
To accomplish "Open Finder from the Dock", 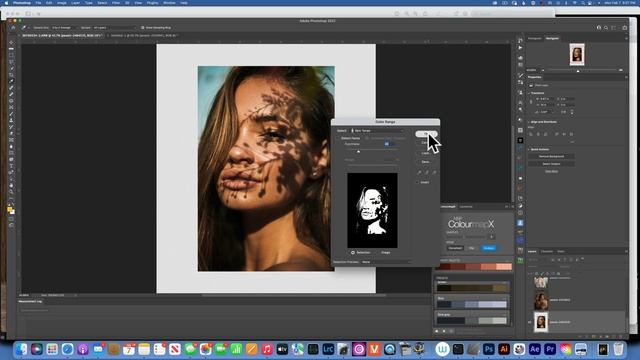I will pos(21,349).
